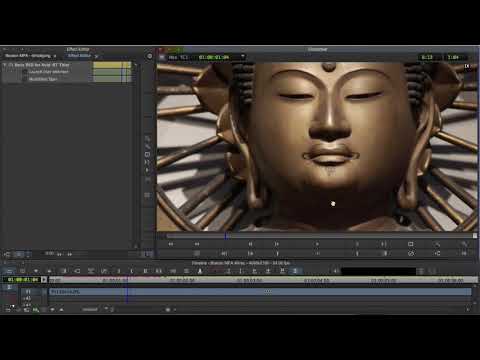
Task: Click the arrow button beside the Timeline timecode field
Action: [x=44, y=280]
